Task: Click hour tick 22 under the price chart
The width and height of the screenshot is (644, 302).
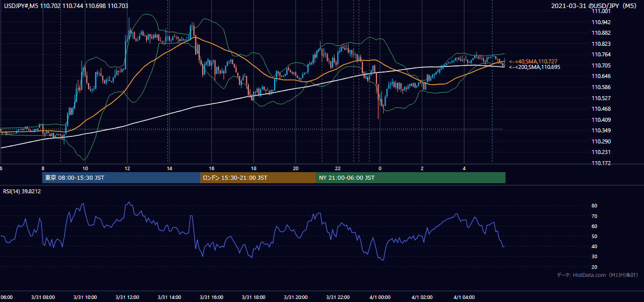Action: point(338,169)
